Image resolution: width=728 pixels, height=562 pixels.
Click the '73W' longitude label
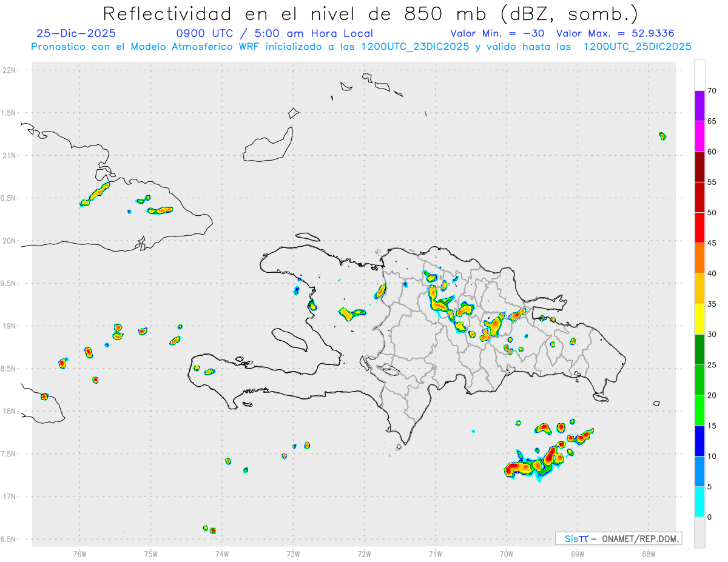pyautogui.click(x=293, y=554)
